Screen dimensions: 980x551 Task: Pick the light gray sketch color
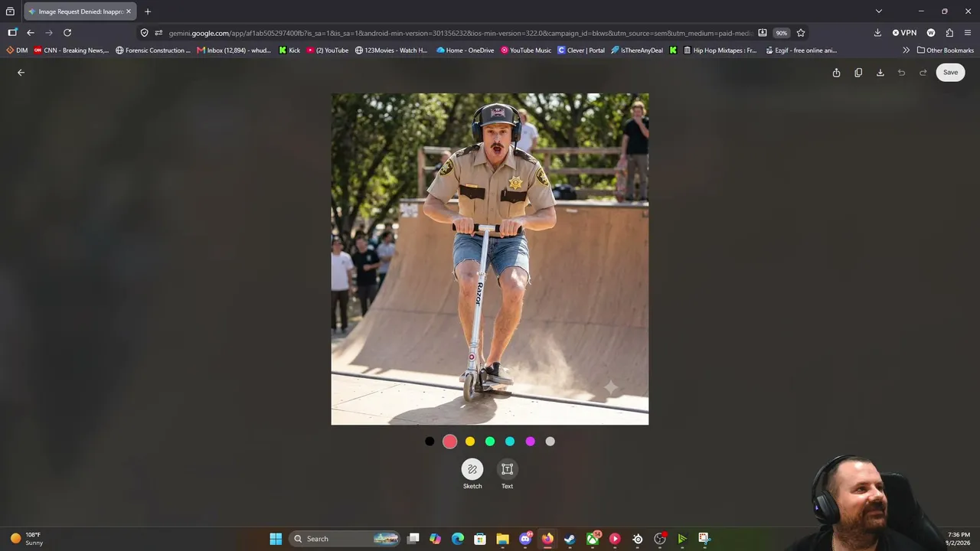(550, 442)
